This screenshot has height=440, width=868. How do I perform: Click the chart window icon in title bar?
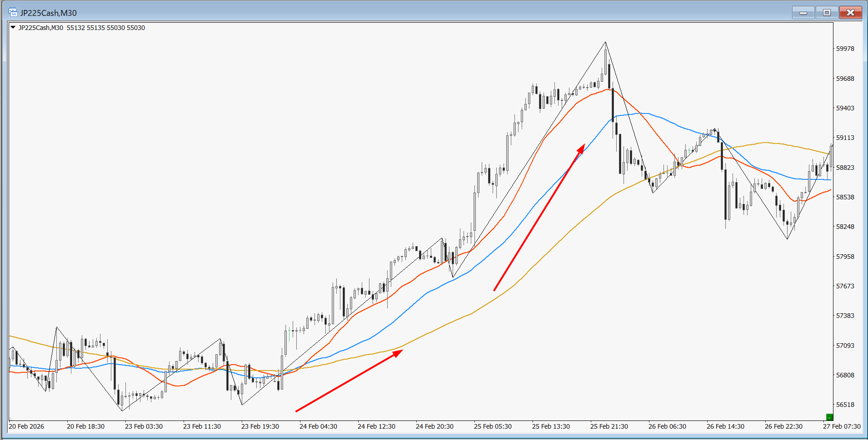pyautogui.click(x=13, y=12)
